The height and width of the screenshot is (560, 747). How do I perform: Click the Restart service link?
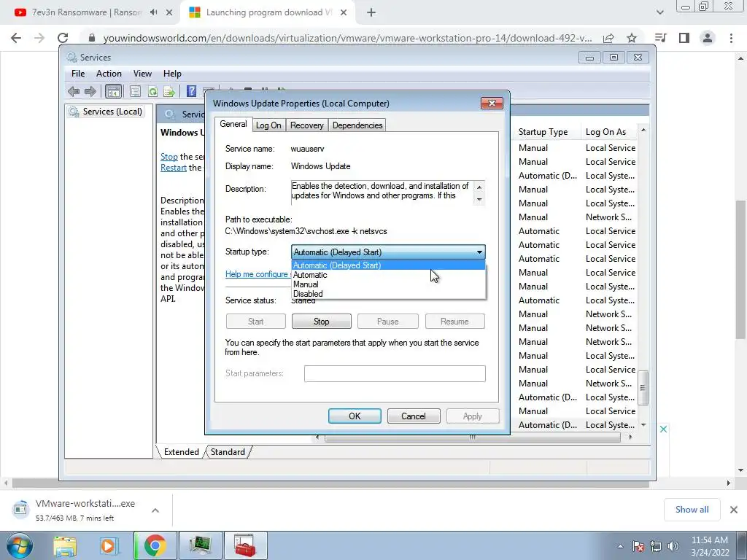pos(174,168)
